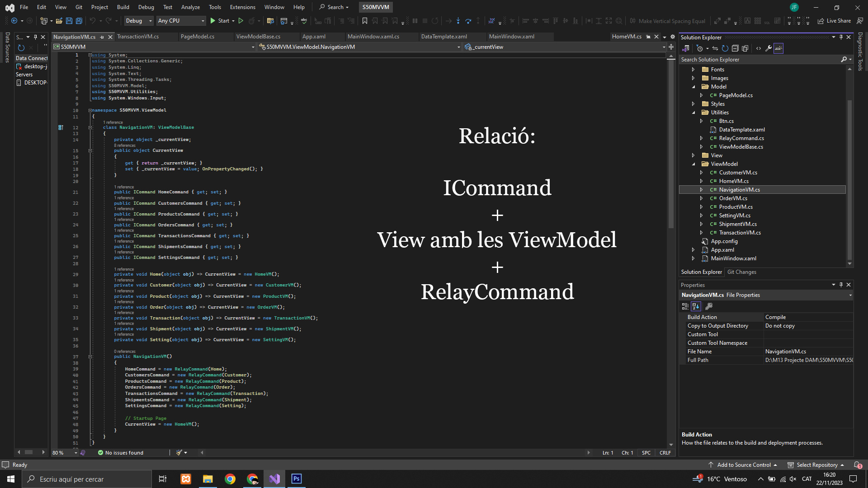Open Properties via the wrench icon

(x=769, y=48)
